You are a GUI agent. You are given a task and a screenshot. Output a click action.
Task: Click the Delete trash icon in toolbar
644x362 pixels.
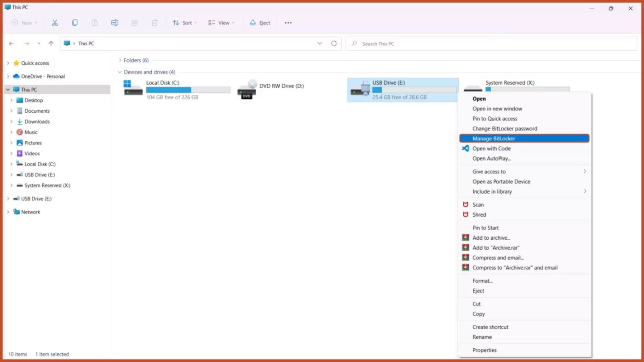pyautogui.click(x=155, y=23)
